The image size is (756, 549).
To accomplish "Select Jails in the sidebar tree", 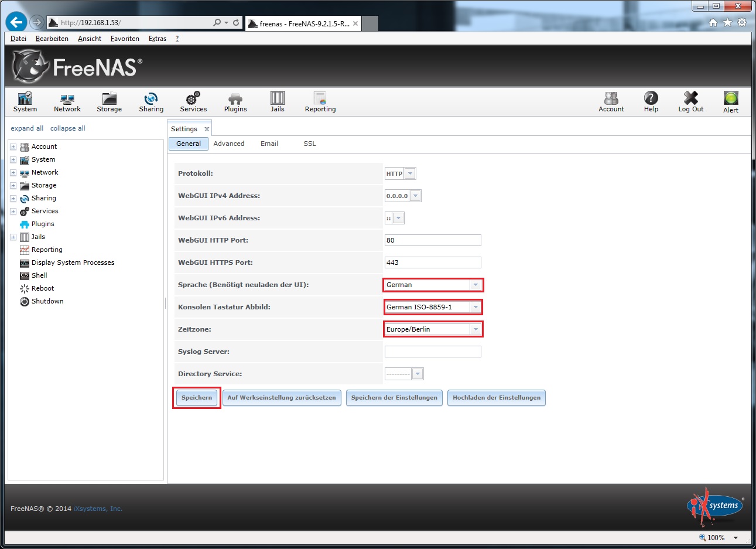I will tap(38, 237).
